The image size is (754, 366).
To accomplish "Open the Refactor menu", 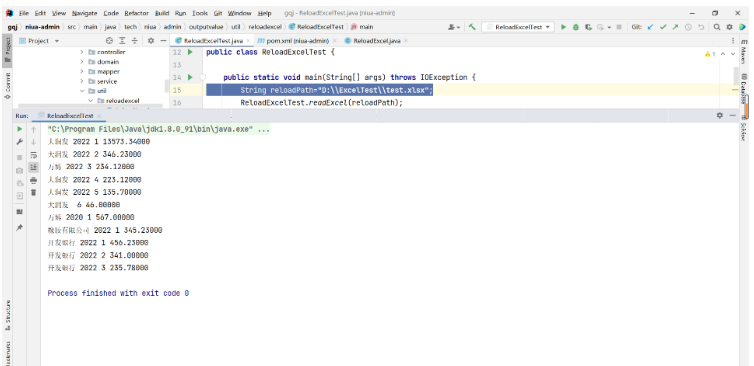I will 137,13.
